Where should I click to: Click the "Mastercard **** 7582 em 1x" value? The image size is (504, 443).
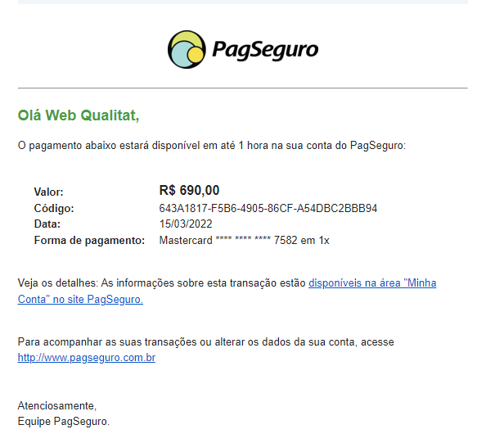click(x=245, y=240)
